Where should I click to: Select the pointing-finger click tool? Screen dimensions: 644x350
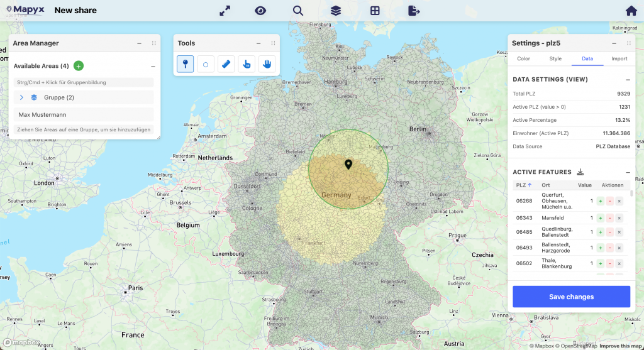point(247,63)
